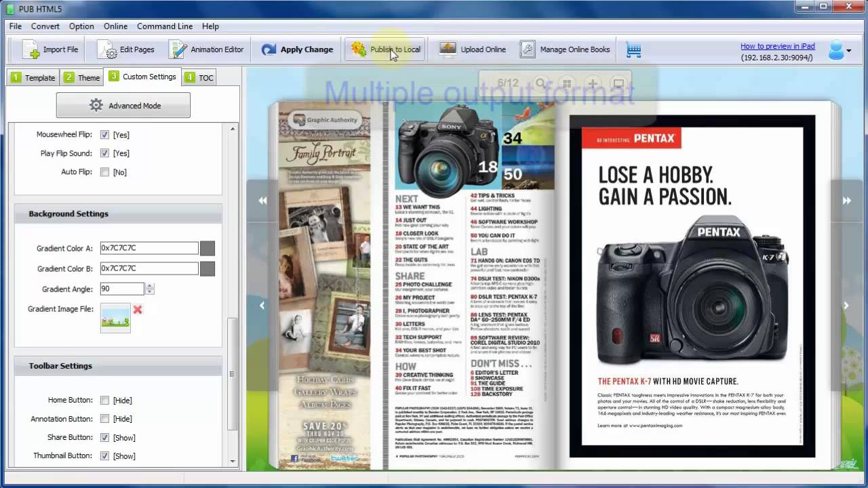Uncheck the Thumbnail Button checkbox
868x488 pixels.
coord(104,455)
